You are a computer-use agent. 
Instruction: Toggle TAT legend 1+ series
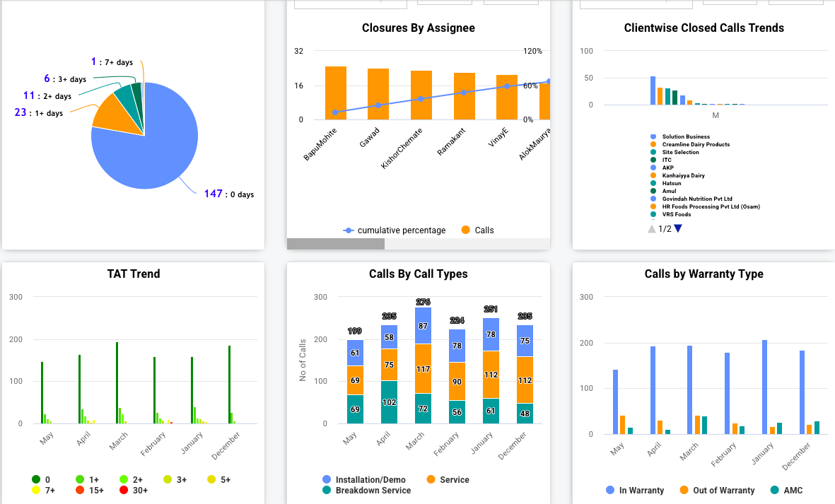click(88, 479)
